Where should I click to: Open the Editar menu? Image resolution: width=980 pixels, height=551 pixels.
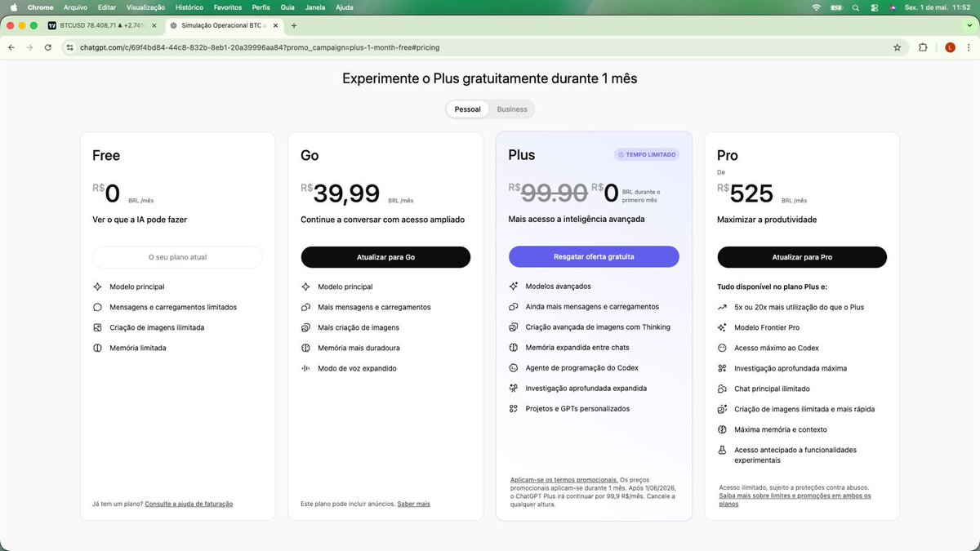106,7
